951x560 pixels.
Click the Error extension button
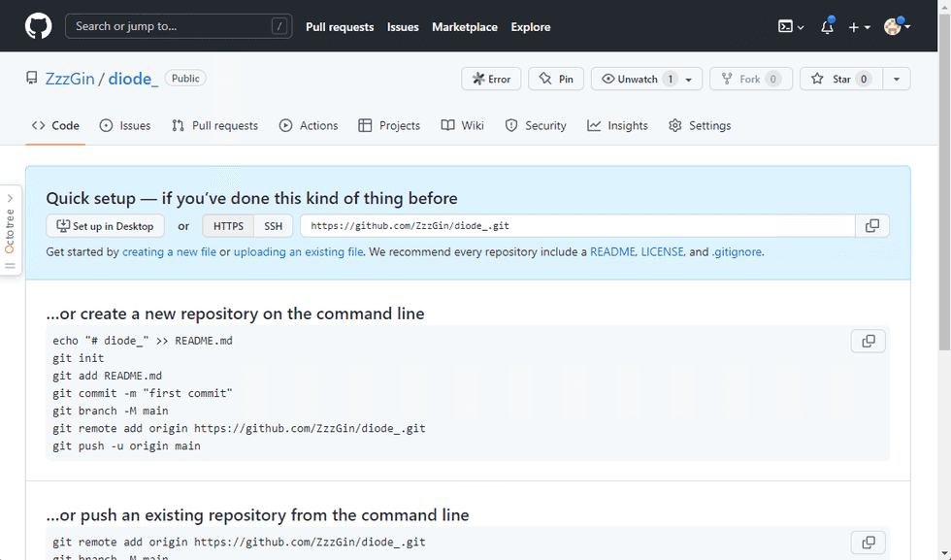point(491,79)
